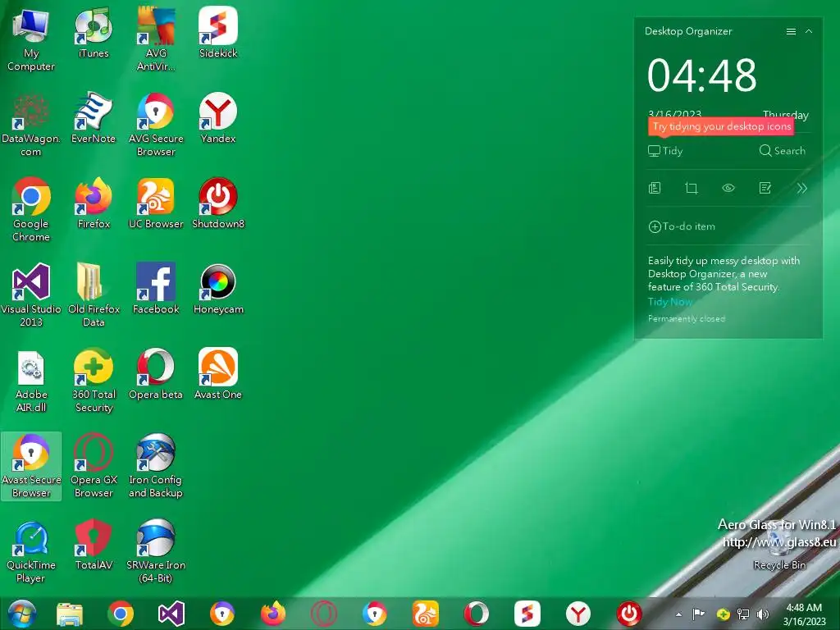This screenshot has height=630, width=840.
Task: Expand more tools double-chevron in Desktop Organizer
Action: pos(801,188)
